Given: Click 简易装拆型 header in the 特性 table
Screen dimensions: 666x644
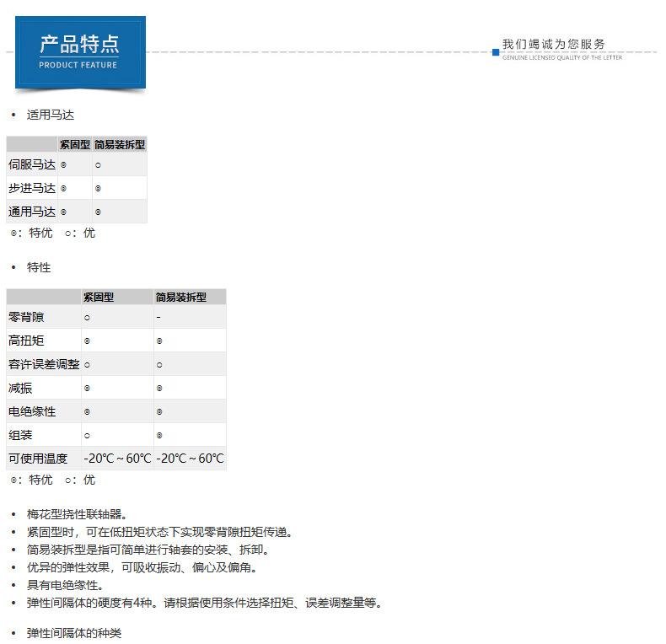Looking at the screenshot, I should click(180, 297).
